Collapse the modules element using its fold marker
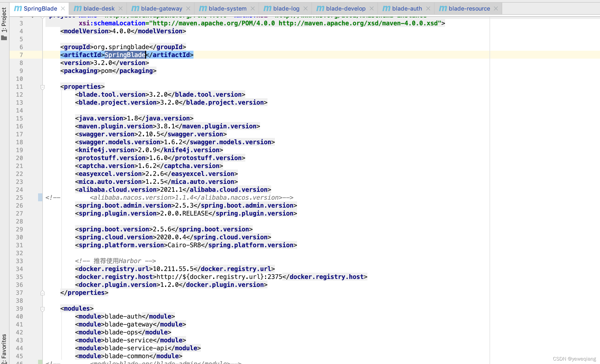Viewport: 600px width, 364px height. (42, 309)
